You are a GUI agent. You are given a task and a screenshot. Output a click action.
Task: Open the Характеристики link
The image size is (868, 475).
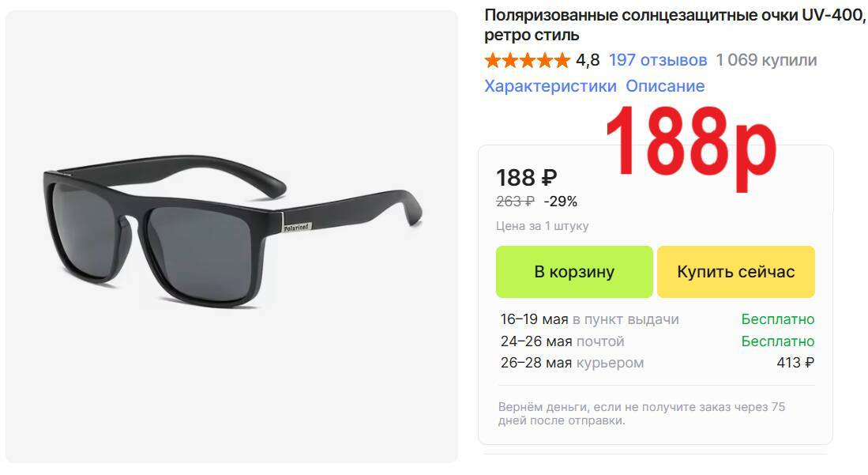(x=550, y=86)
